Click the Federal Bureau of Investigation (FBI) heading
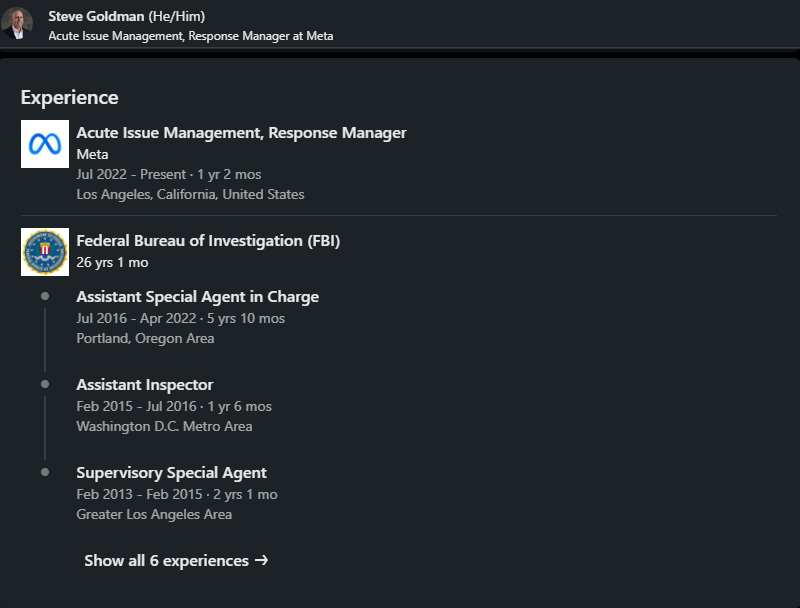800x608 pixels. [x=208, y=241]
